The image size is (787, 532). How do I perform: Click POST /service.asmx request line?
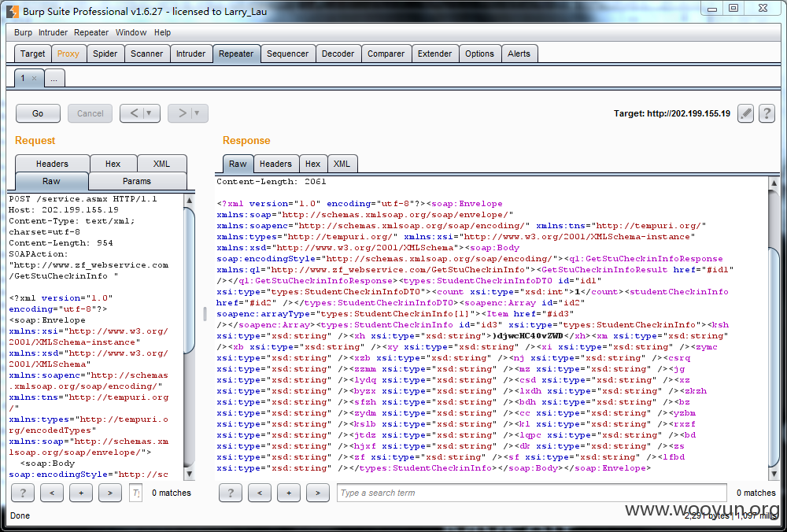pos(83,199)
